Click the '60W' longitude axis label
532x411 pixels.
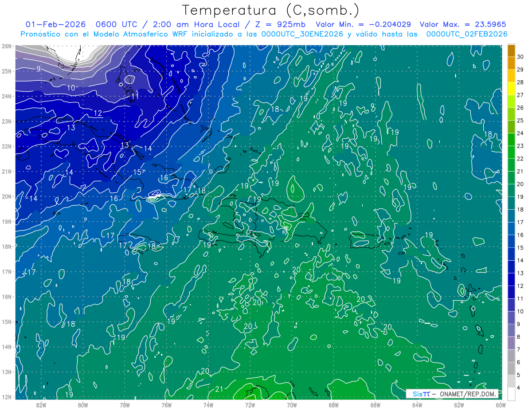click(501, 405)
